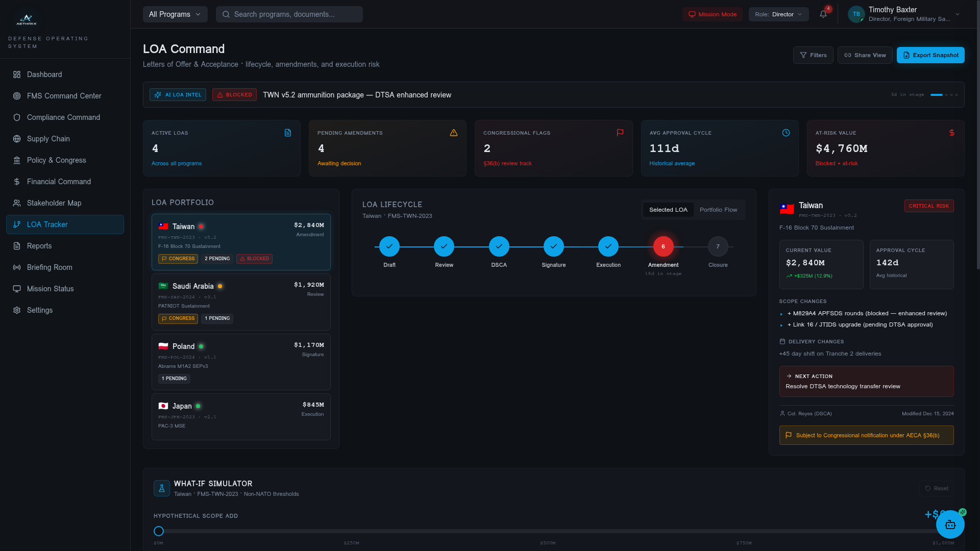Open Supply Chain globe icon

click(x=17, y=139)
